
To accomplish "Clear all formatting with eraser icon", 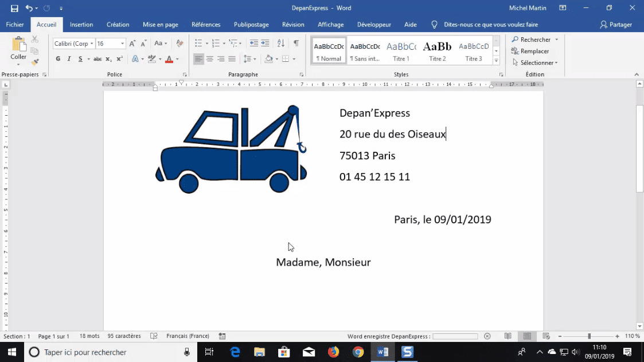I will (x=179, y=44).
